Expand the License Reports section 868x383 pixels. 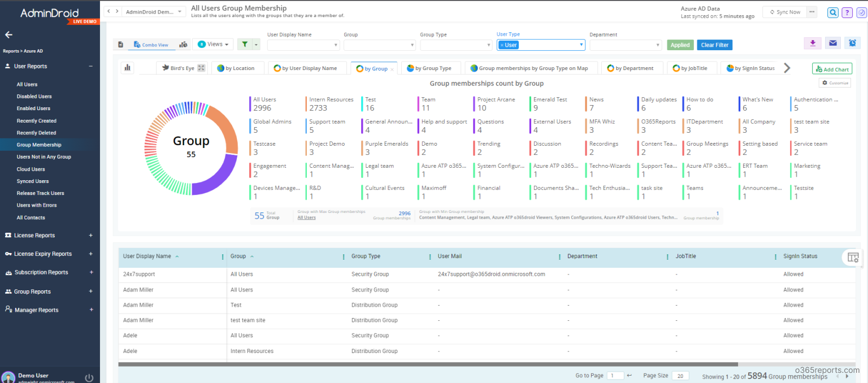pos(91,235)
